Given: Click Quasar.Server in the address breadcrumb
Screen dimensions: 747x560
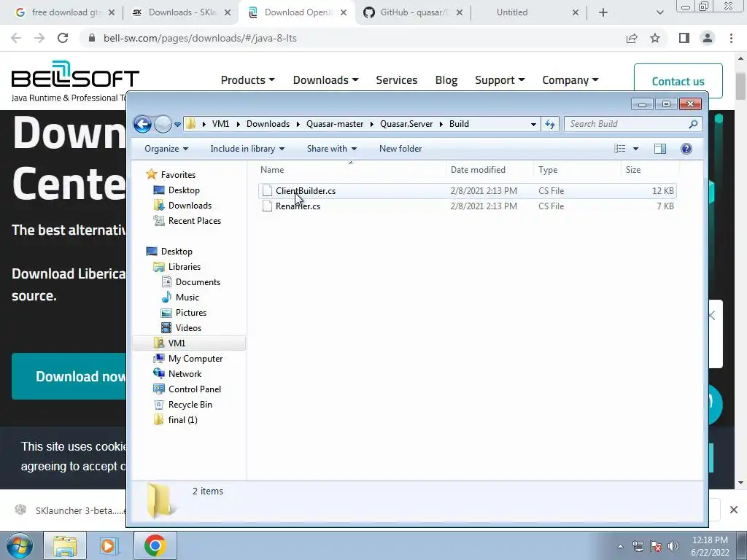Looking at the screenshot, I should (x=406, y=124).
